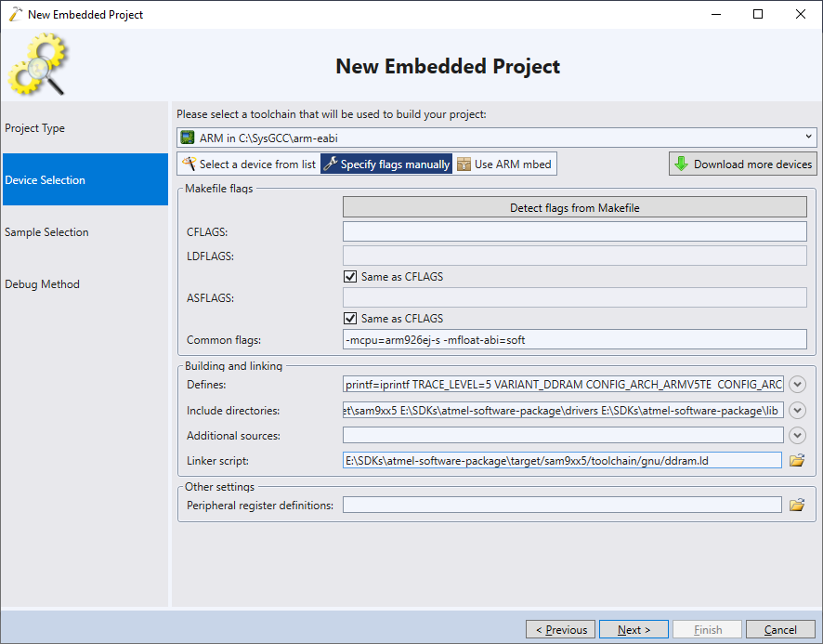This screenshot has width=823, height=644.
Task: Click the gears wizard logo in header
Action: pos(38,64)
